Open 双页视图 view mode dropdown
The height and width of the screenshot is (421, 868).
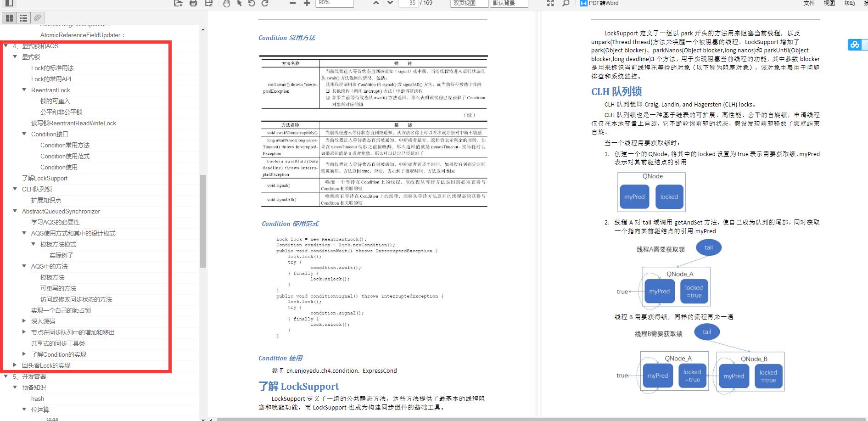470,3
